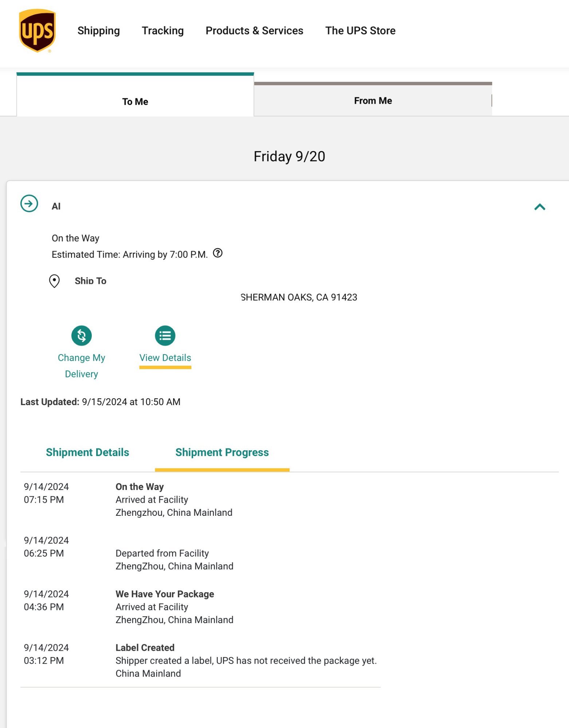Click the Friday 9/20 date heading
The image size is (569, 728).
point(289,156)
